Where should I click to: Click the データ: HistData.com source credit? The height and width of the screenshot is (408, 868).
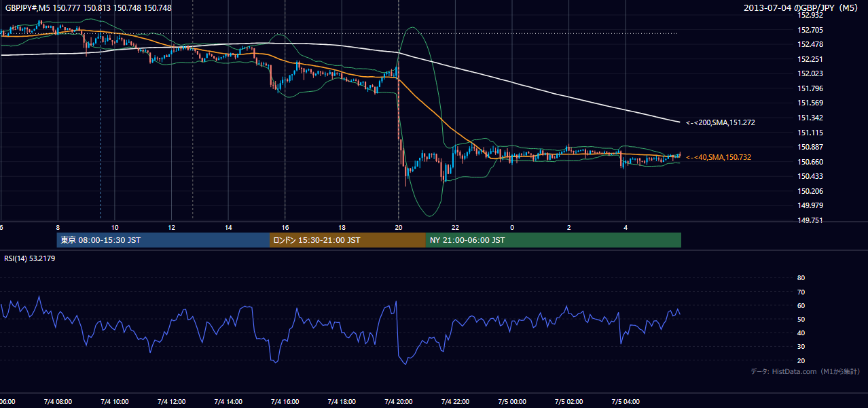(x=806, y=371)
